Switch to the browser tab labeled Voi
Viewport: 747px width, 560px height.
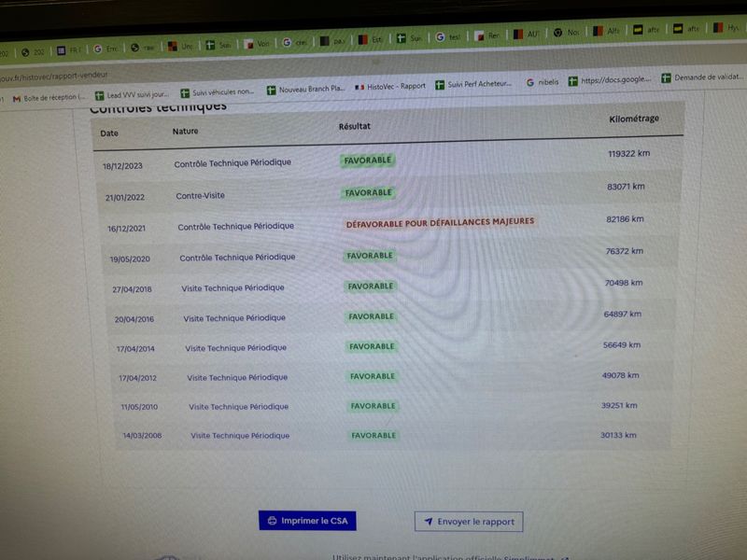[256, 44]
